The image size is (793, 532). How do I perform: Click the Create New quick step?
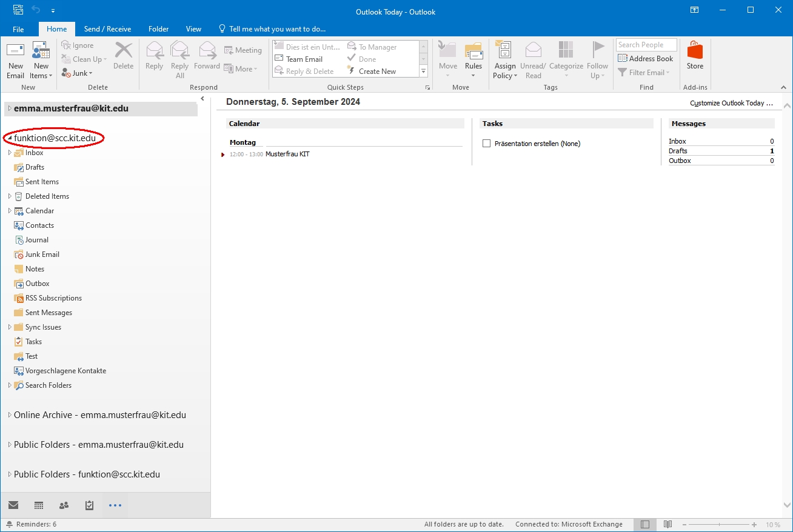[371, 71]
